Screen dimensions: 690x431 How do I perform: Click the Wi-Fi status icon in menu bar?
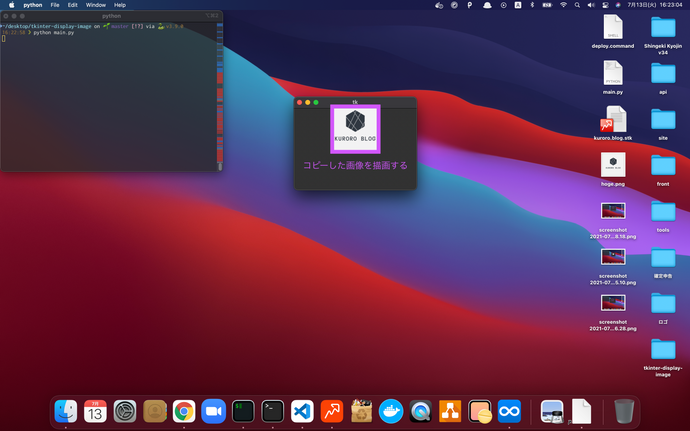click(x=563, y=5)
